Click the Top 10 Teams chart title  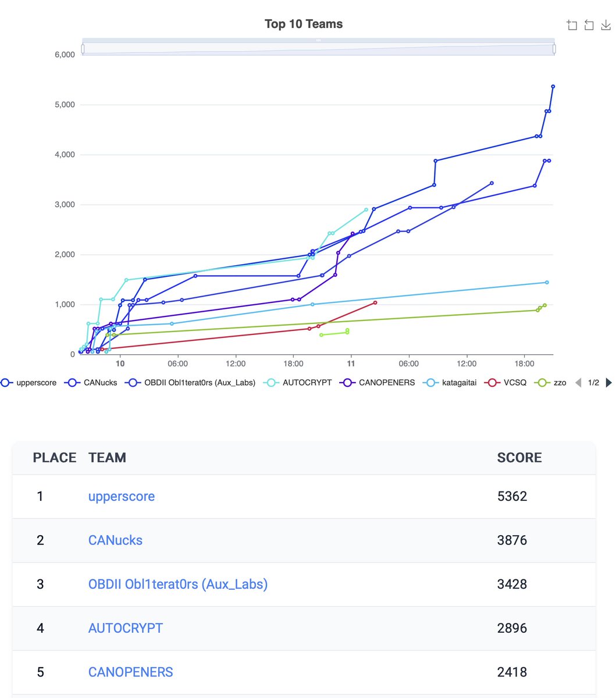[x=304, y=24]
